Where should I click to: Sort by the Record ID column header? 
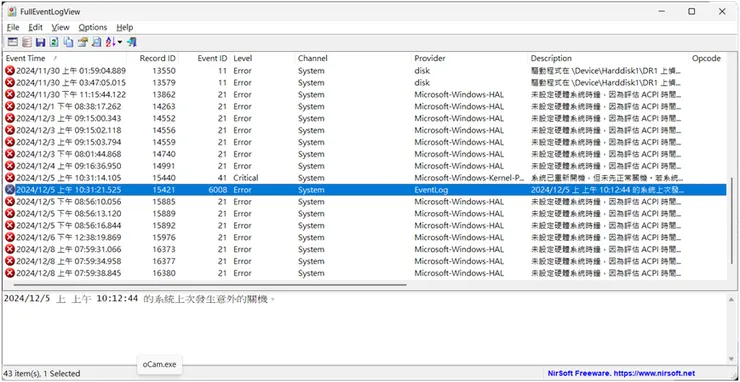click(x=153, y=59)
